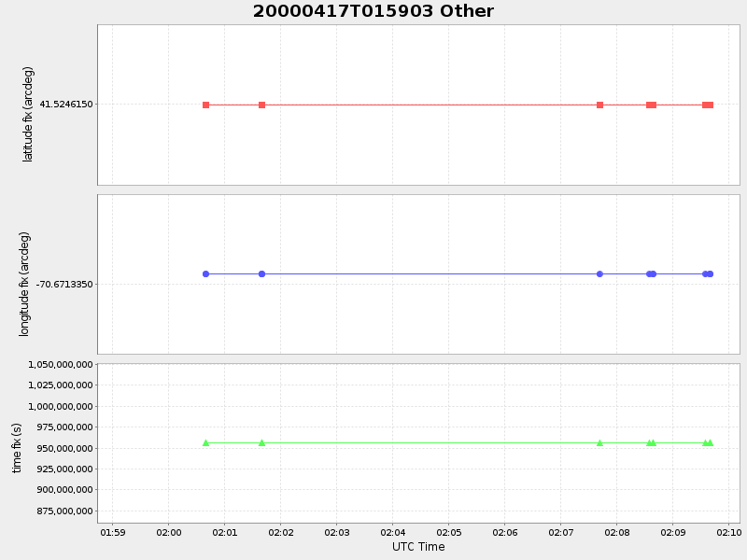Click the time fix (s) axis label
Screen dimensions: 747x560
point(17,448)
